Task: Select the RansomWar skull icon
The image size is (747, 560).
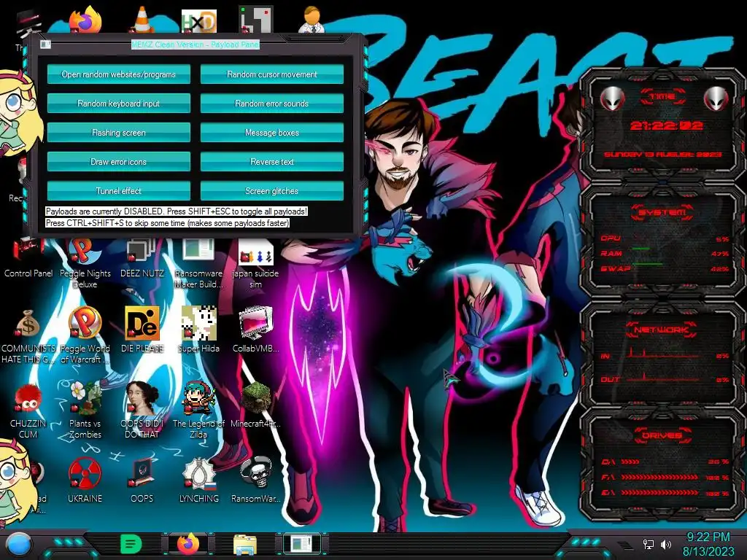Action: [x=256, y=480]
